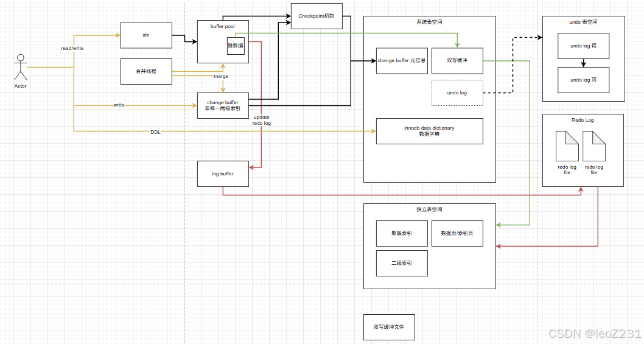Select the change buffer 元信息 box

coord(402,61)
